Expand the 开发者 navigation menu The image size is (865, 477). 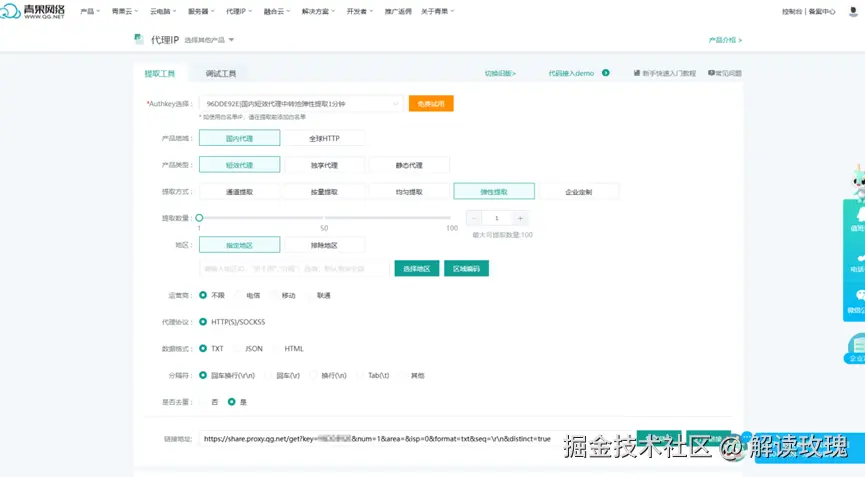pyautogui.click(x=360, y=11)
